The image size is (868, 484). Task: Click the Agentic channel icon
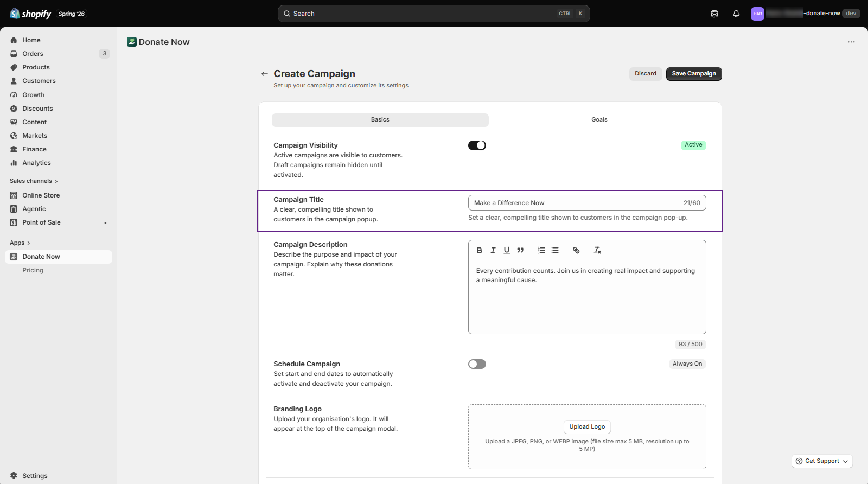coord(14,209)
